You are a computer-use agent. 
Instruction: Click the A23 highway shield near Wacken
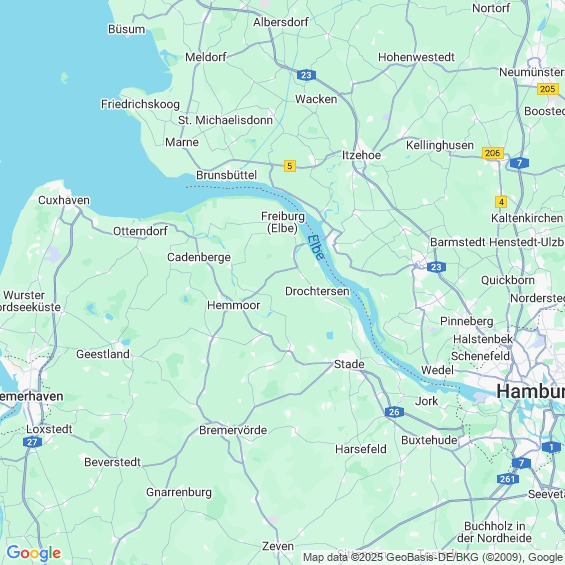point(306,75)
